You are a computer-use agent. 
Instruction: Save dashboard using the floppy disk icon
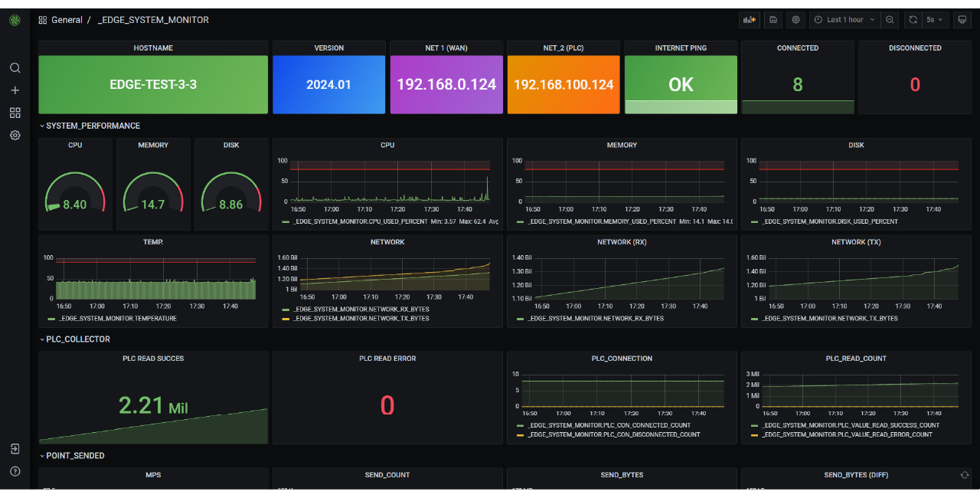(773, 20)
